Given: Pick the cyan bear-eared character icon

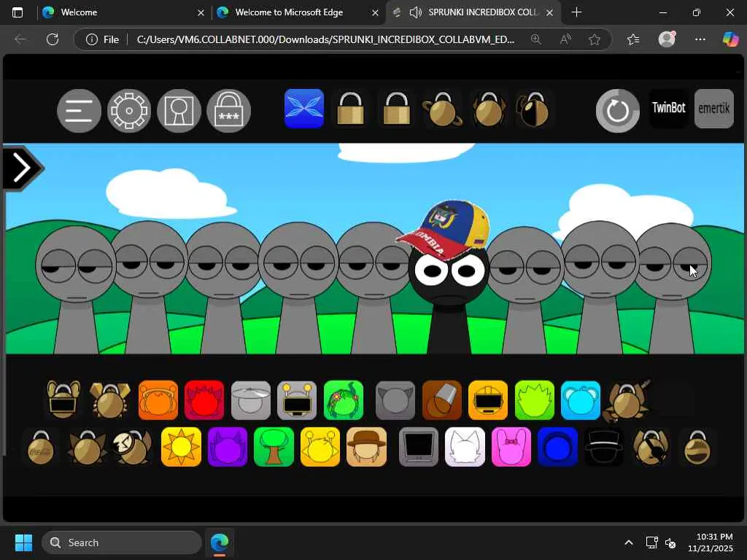Looking at the screenshot, I should [581, 400].
